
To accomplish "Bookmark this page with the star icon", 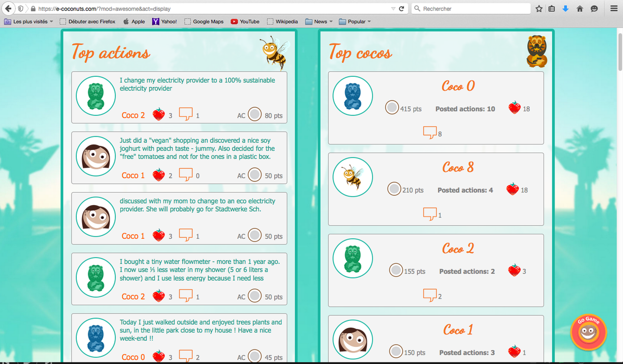I will tap(539, 9).
